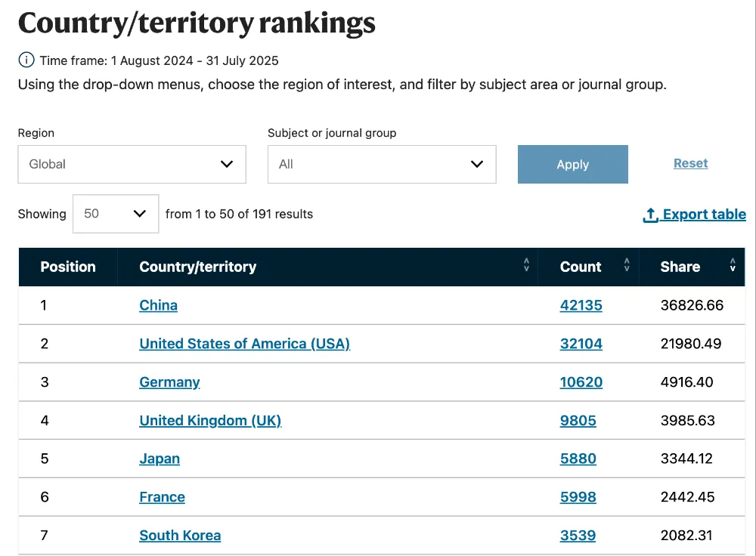Click China's count value 42135
This screenshot has width=756, height=556.
(x=581, y=305)
